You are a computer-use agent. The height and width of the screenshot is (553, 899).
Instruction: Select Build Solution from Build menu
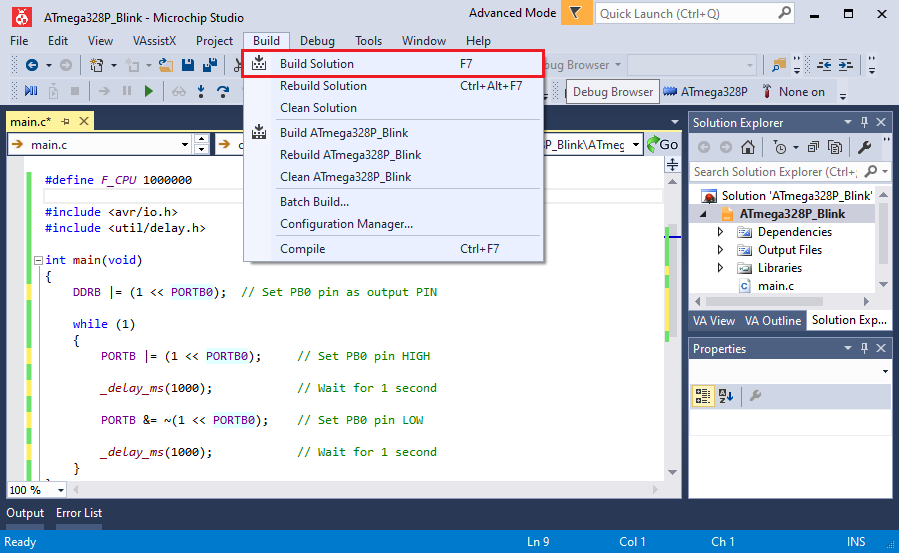(x=393, y=64)
